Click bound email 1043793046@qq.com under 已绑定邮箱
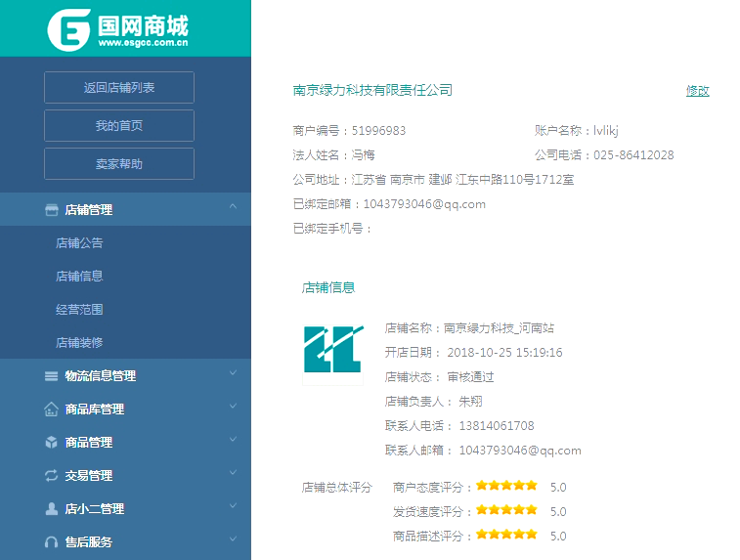 click(x=424, y=204)
